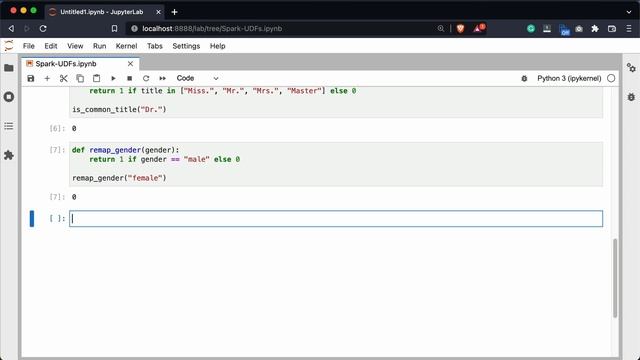Open the Tabs menu

(155, 46)
